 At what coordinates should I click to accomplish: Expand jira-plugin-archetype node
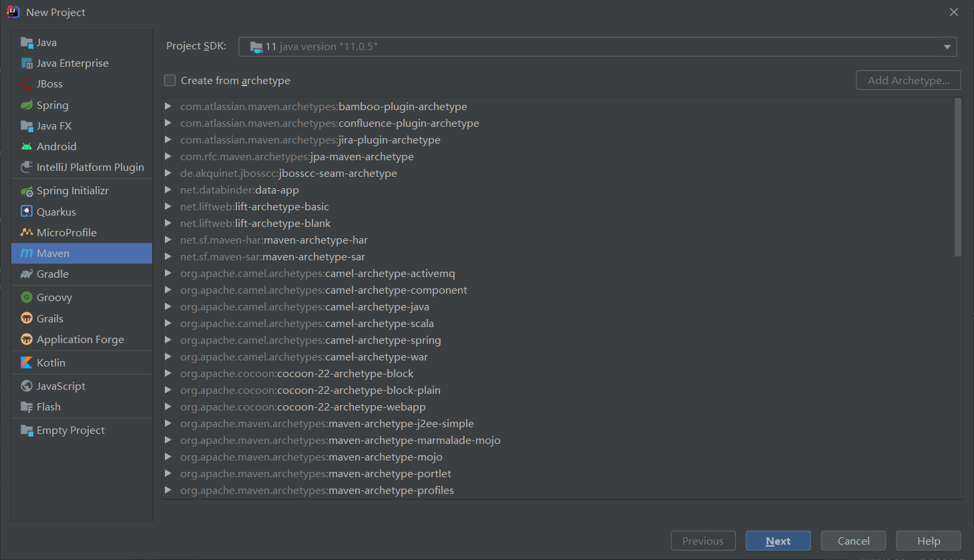tap(168, 139)
